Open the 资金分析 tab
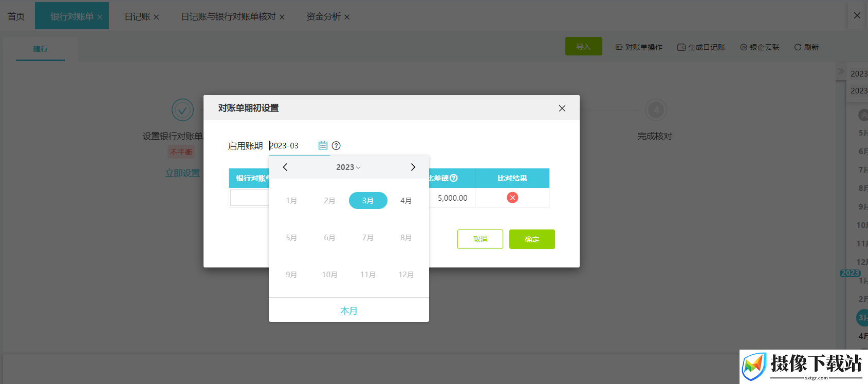 coord(323,16)
